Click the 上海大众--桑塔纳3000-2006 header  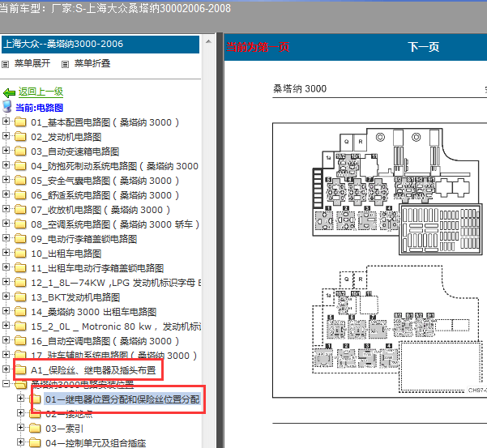(x=100, y=45)
